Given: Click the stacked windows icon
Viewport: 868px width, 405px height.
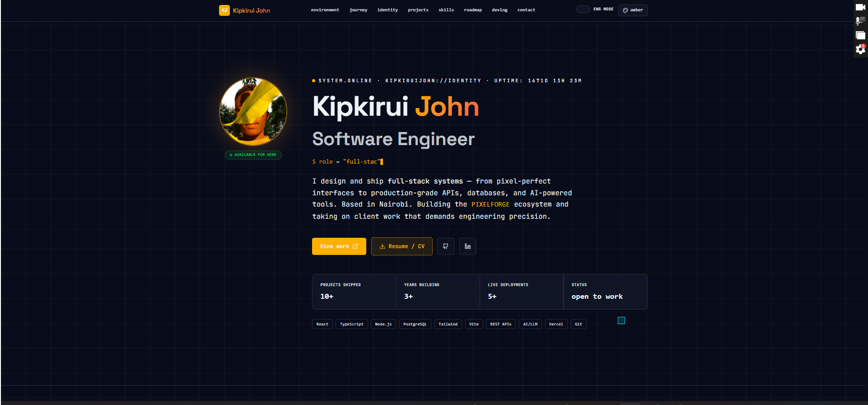Looking at the screenshot, I should [860, 35].
